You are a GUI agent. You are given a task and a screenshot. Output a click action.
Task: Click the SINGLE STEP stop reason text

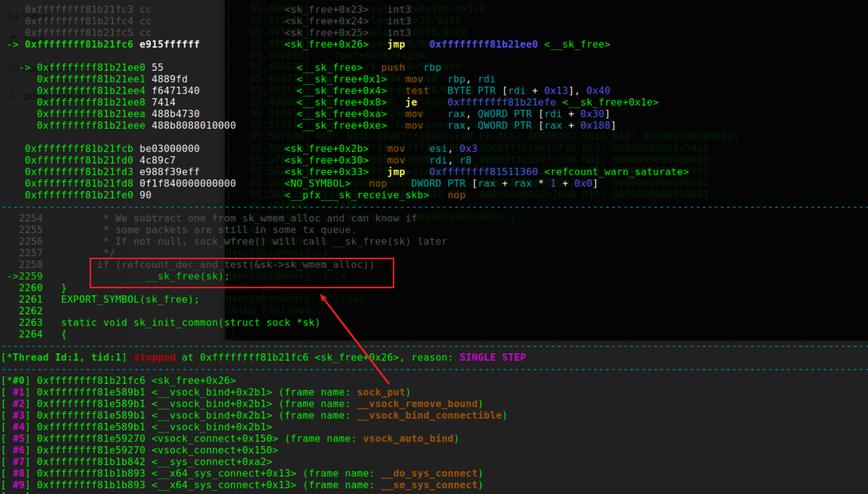pos(492,358)
